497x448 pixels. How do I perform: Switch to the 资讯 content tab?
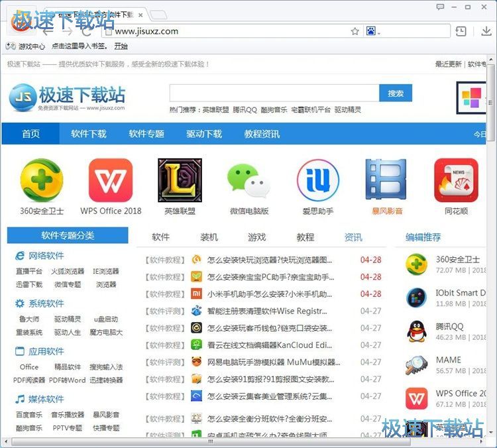coord(353,237)
